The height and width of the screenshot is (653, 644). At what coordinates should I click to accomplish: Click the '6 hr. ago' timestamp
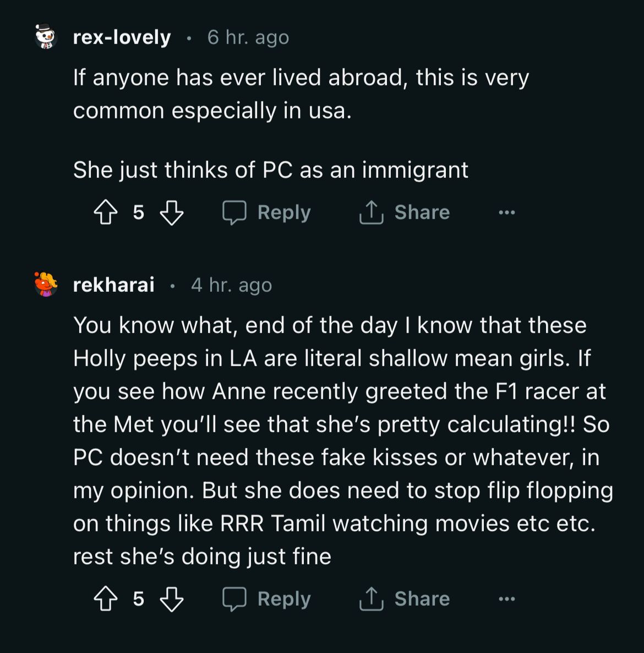pyautogui.click(x=248, y=37)
